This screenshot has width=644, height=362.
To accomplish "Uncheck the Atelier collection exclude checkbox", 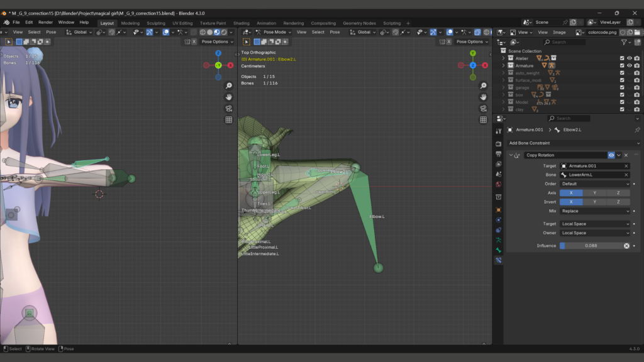I will click(x=622, y=58).
